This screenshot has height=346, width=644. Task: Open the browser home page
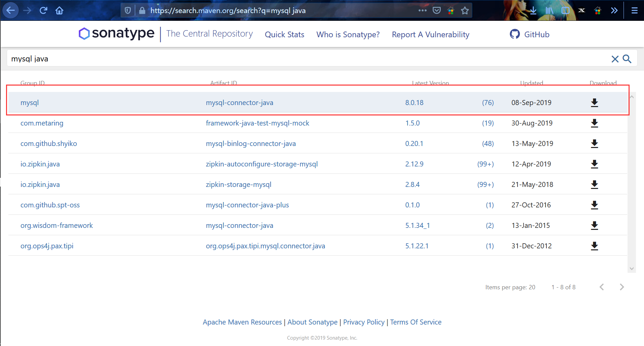(x=59, y=10)
